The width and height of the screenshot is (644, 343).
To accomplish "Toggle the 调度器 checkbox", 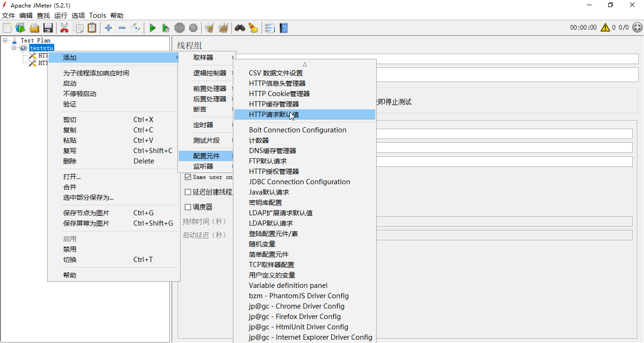I will 188,207.
